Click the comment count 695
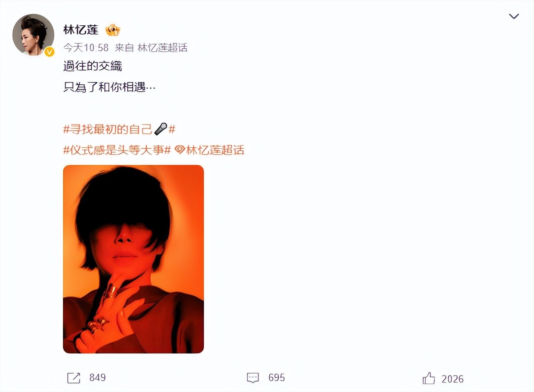The image size is (534, 392). click(277, 378)
